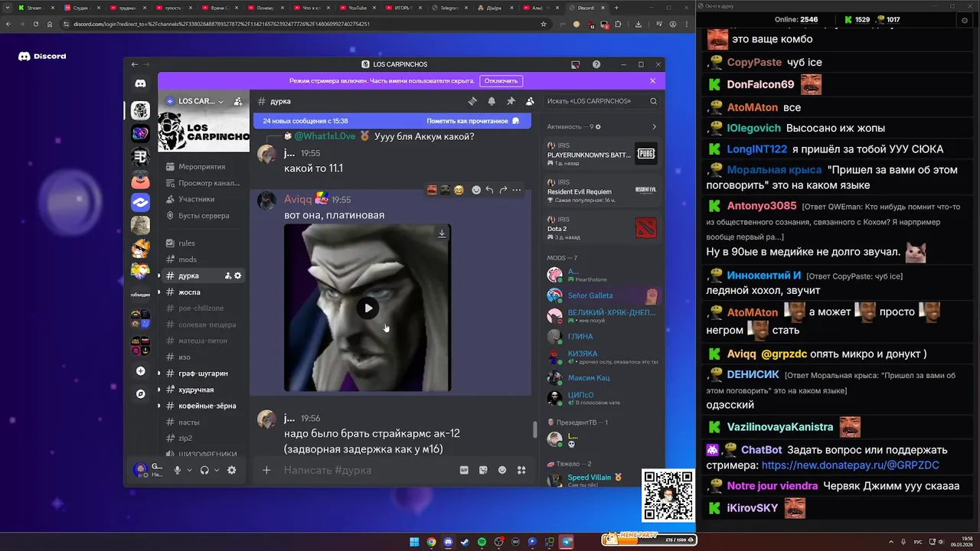The image size is (980, 551).
Task: Open the Discord help question mark icon
Action: [x=596, y=64]
